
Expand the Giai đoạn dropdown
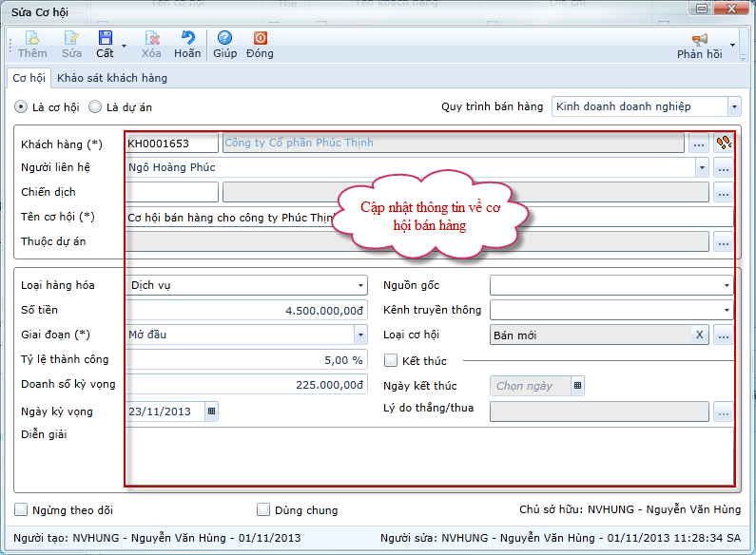(360, 335)
